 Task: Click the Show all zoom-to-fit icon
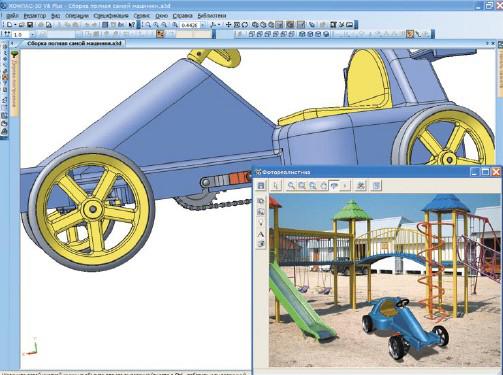pos(237,25)
